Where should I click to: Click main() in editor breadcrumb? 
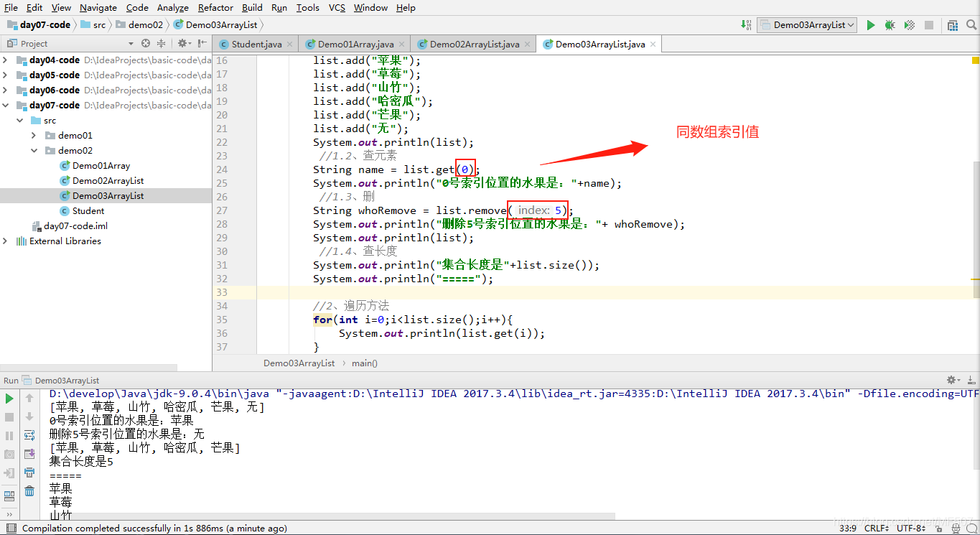coord(365,363)
